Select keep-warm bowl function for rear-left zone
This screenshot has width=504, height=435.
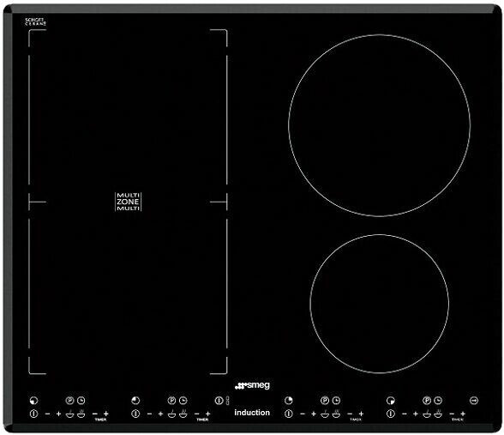coord(183,414)
